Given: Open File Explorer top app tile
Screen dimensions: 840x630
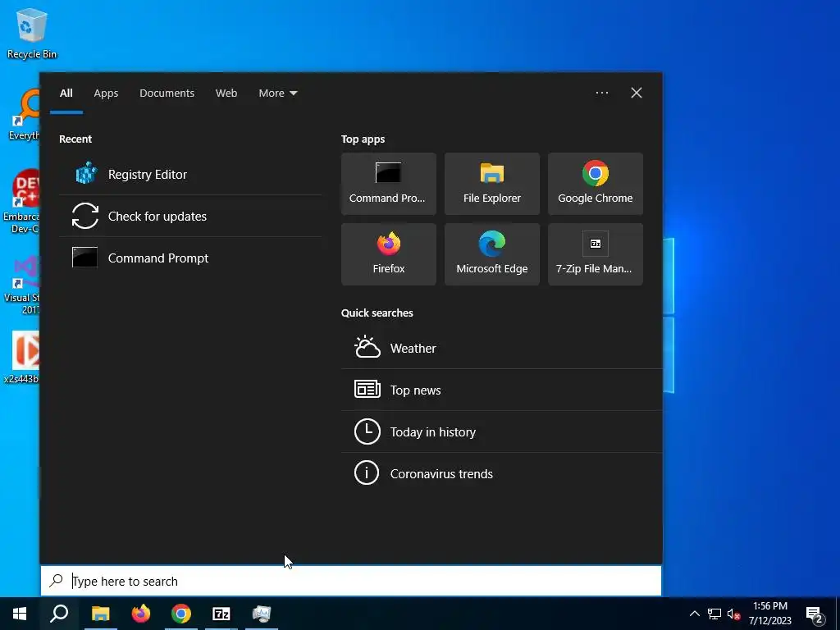Looking at the screenshot, I should (492, 184).
